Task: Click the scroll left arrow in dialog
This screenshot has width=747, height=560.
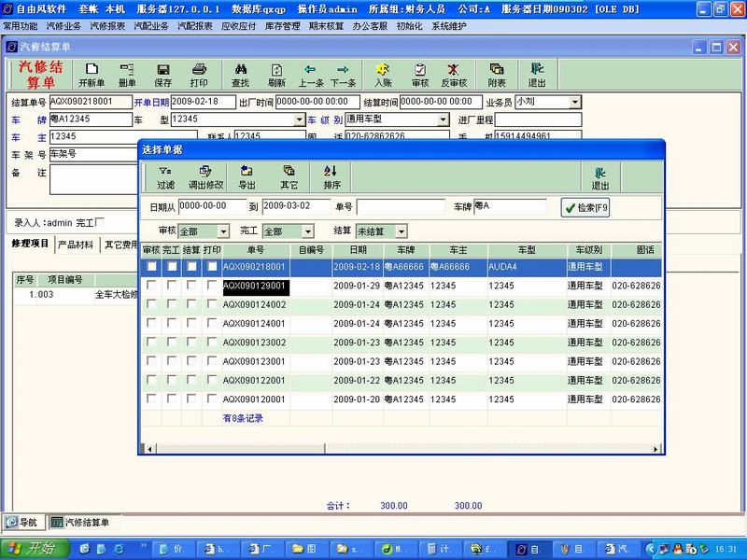Action: (149, 449)
